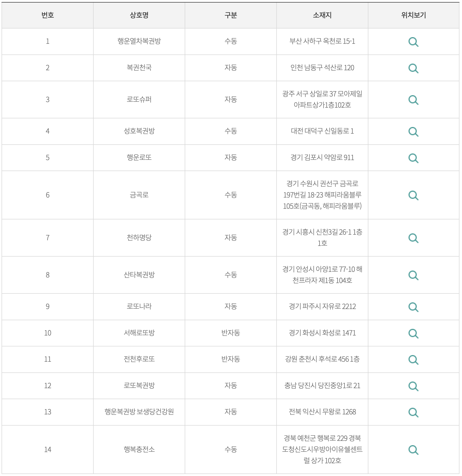The width and height of the screenshot is (462, 476).
Task: Select the store name 금곡로 cell
Action: tap(139, 195)
